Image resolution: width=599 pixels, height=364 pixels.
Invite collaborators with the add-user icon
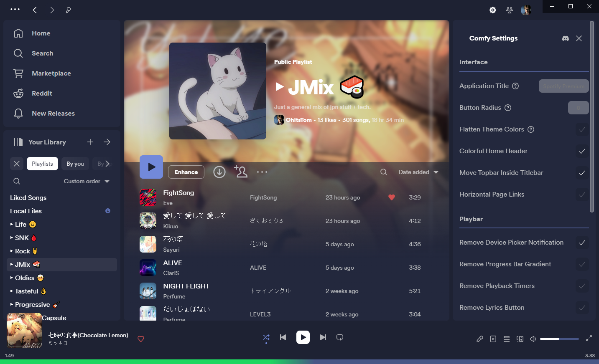tap(241, 172)
